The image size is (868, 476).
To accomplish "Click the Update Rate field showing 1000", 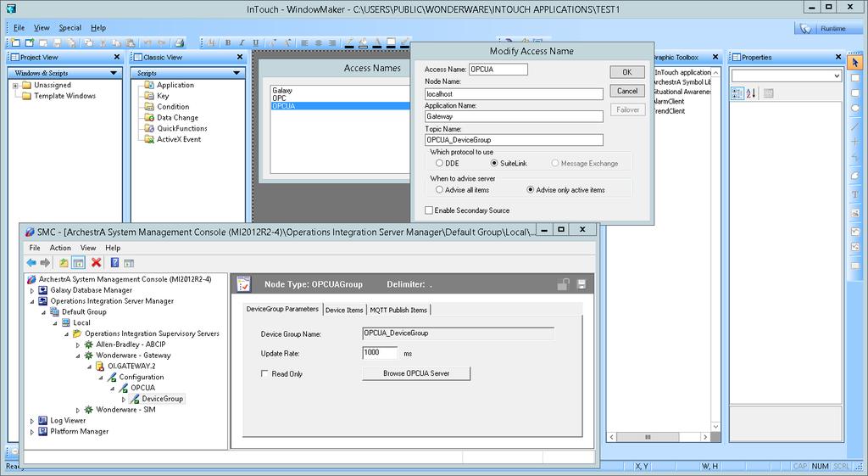I will click(x=380, y=353).
